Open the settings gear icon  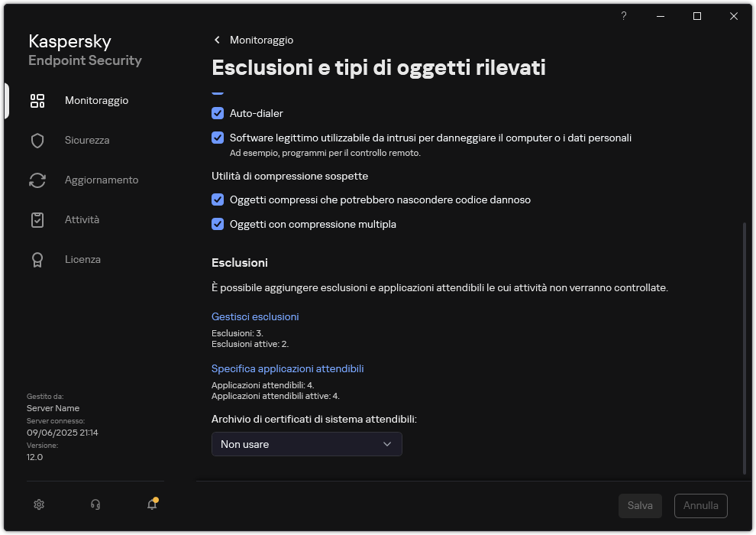tap(39, 504)
